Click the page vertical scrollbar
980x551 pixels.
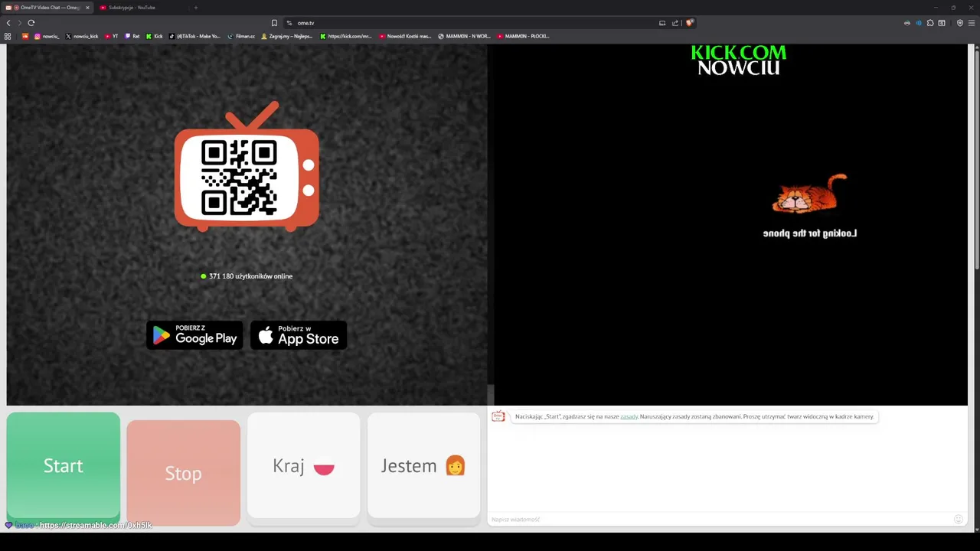coord(976,161)
